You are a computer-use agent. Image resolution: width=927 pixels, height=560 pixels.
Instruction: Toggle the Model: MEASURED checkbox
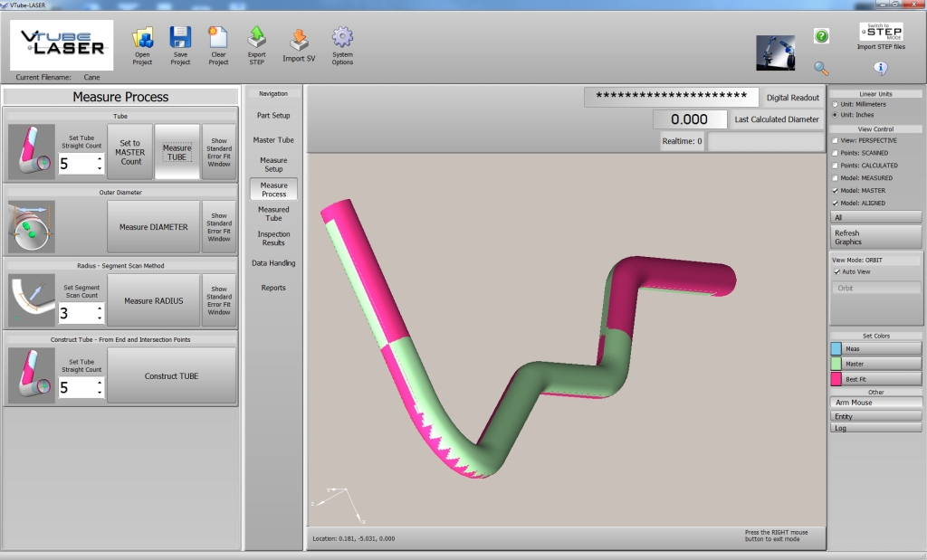coord(836,178)
